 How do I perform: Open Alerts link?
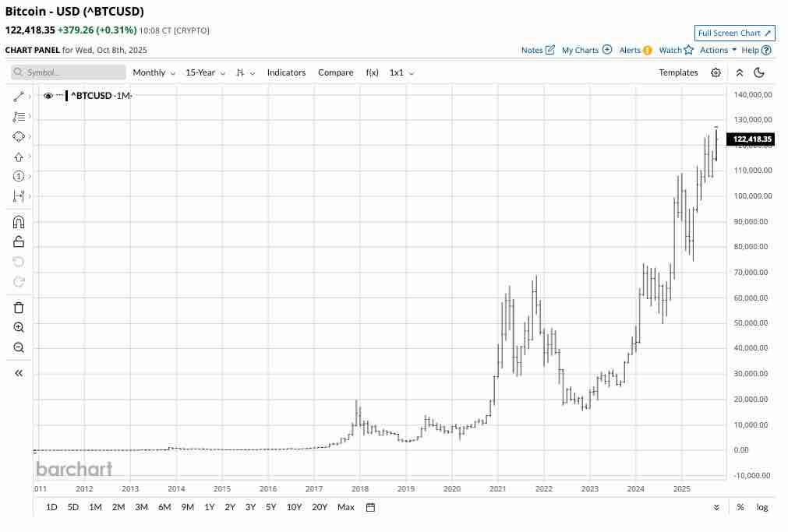635,50
